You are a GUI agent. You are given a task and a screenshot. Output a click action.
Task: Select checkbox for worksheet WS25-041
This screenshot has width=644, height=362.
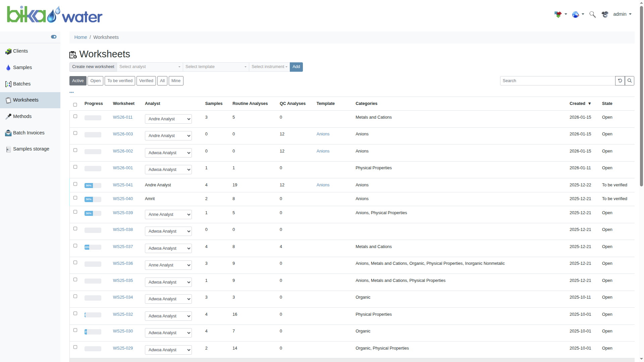[75, 184]
